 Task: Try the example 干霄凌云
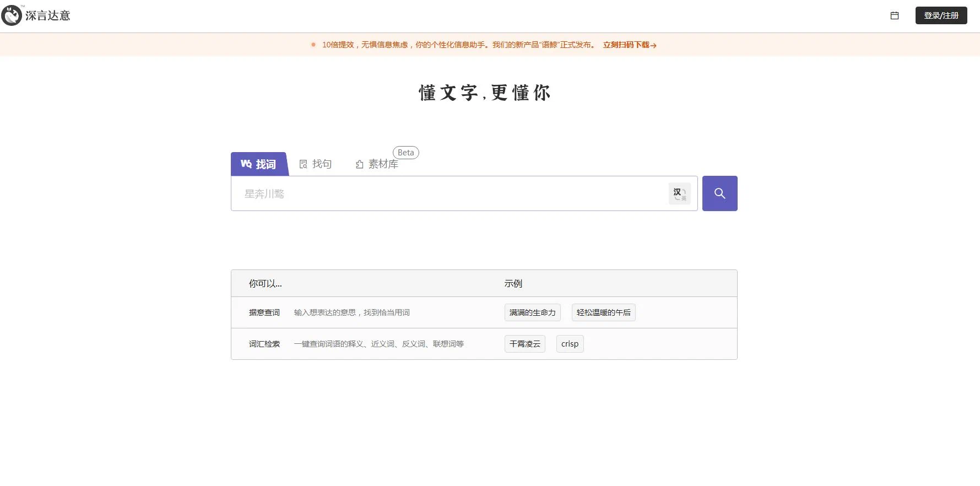[x=524, y=344]
